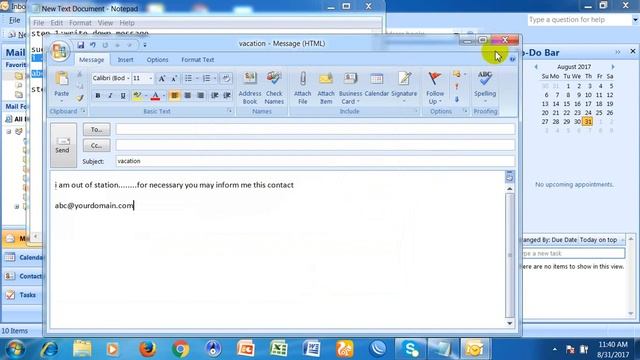
Task: Switch to the Options ribbon tab
Action: click(x=157, y=60)
